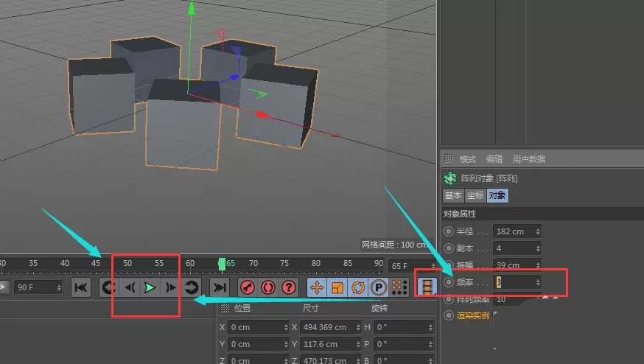Go to next keyframe button
This screenshot has height=364, width=644.
(x=192, y=287)
